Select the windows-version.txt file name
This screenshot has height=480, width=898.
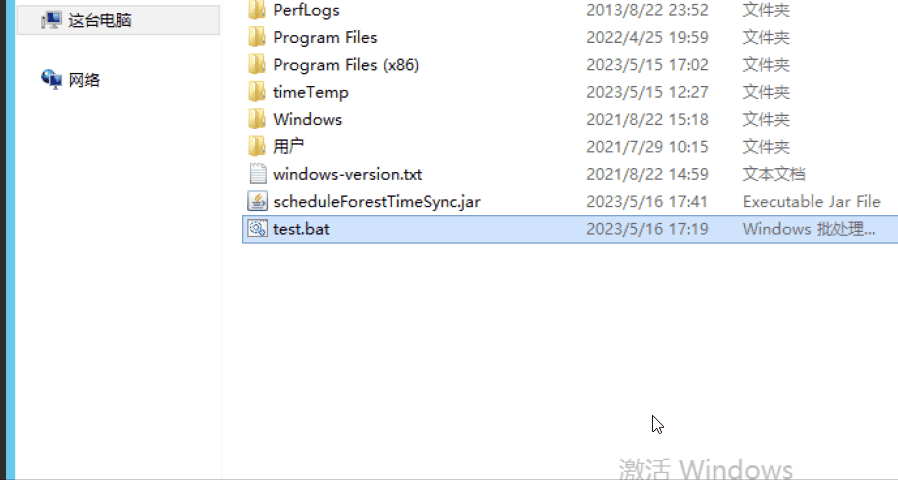tap(348, 174)
